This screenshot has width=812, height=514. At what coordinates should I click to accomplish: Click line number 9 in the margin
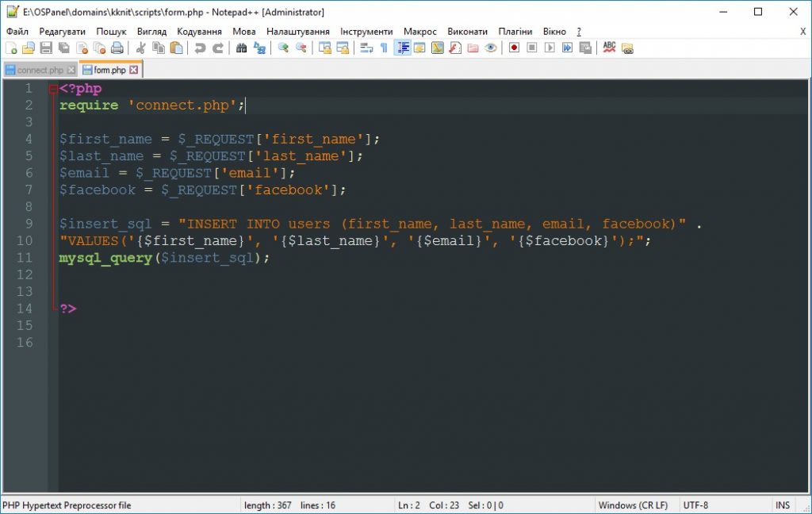click(29, 224)
